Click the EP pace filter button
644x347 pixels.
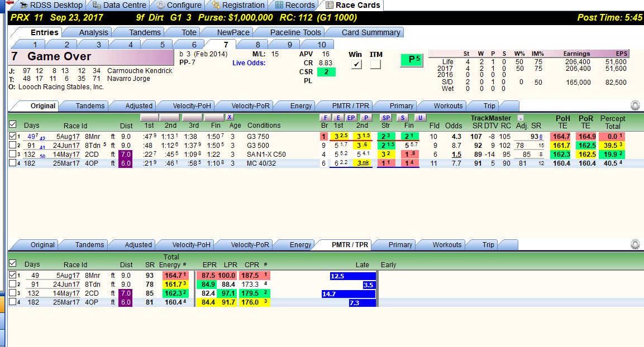tap(351, 117)
